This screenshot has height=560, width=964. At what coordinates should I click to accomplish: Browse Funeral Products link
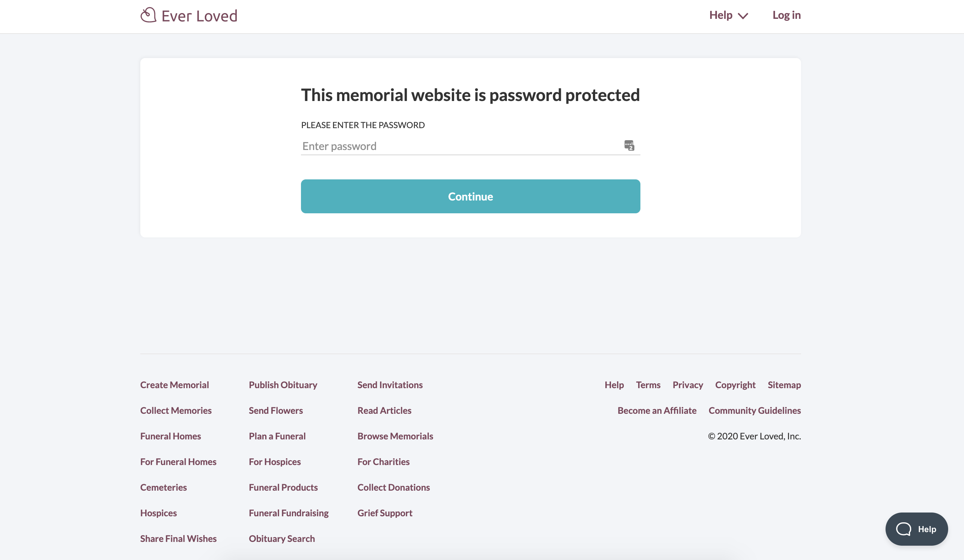(x=283, y=487)
